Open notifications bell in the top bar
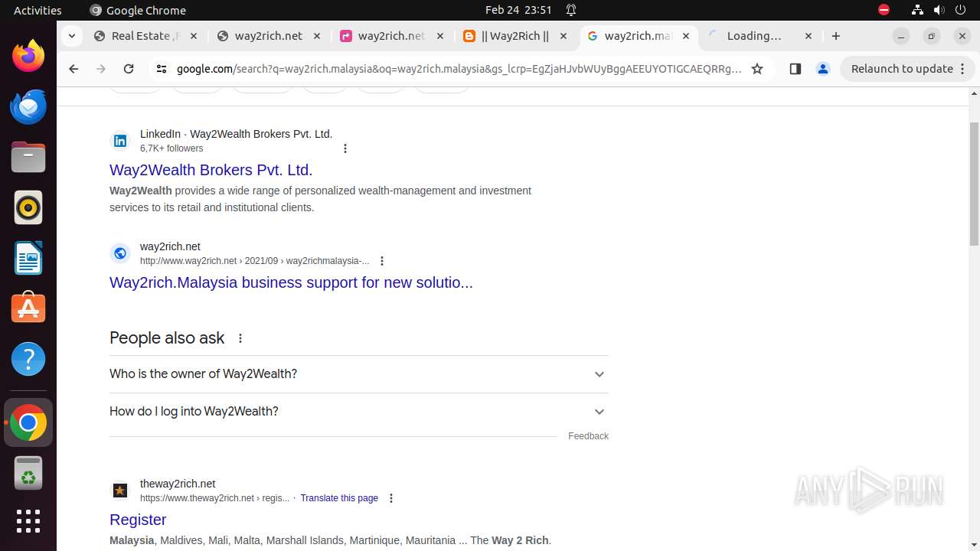The height and width of the screenshot is (551, 980). click(571, 10)
